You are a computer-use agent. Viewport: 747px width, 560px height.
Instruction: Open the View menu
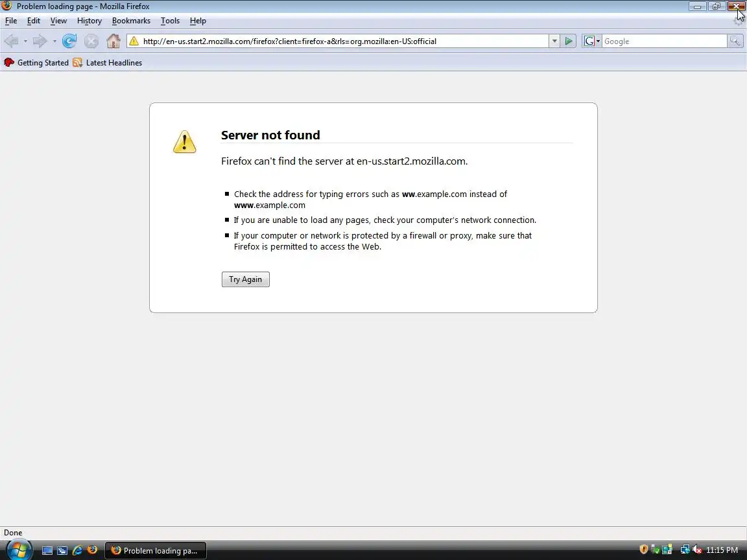pos(58,21)
